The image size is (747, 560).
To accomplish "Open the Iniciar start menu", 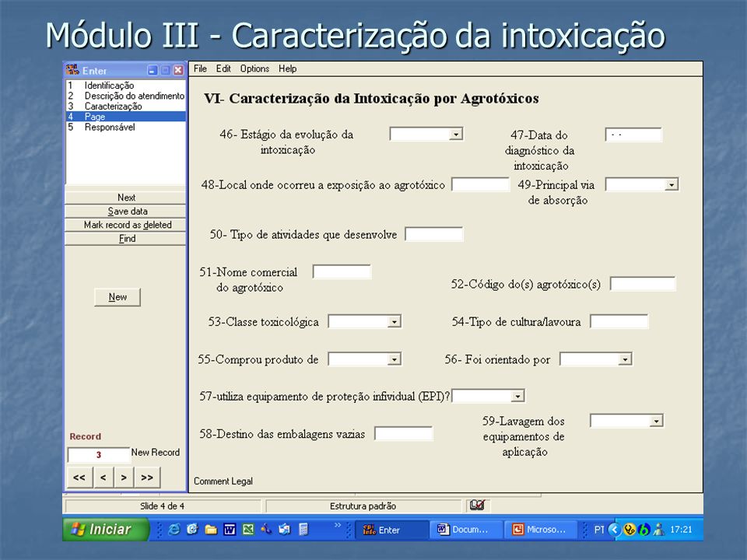I will [x=107, y=529].
